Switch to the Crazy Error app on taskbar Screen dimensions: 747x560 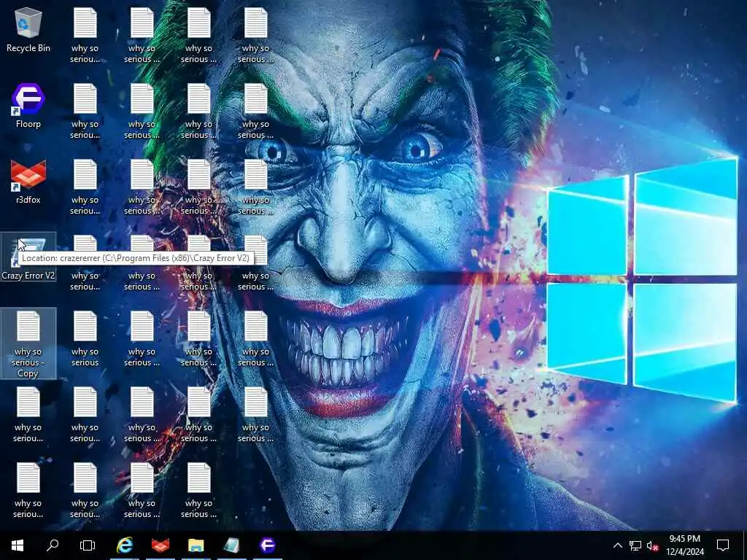tap(231, 545)
